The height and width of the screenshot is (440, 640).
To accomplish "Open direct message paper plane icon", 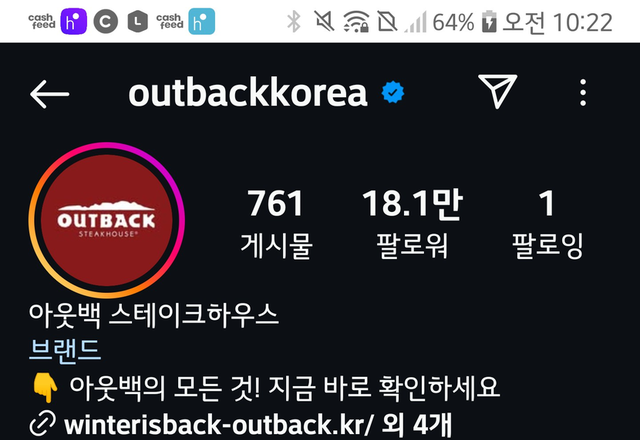I will pyautogui.click(x=498, y=91).
